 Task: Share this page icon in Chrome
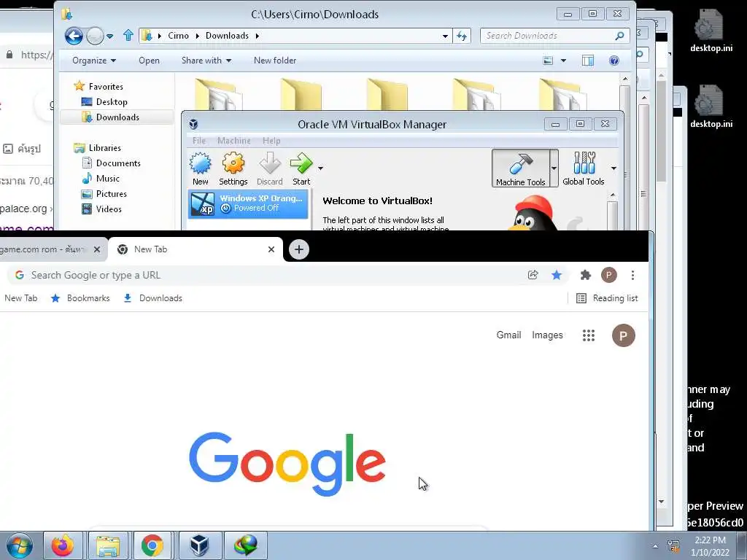point(533,275)
